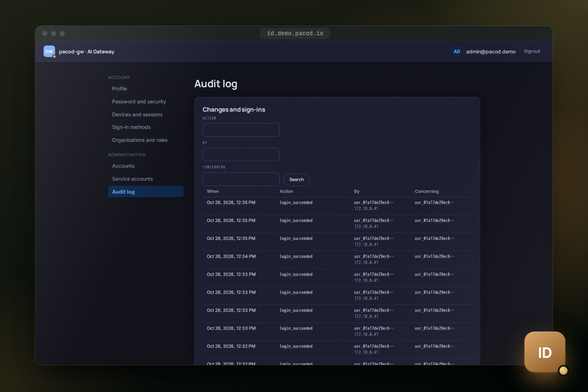
Task: Click the Action column header
Action: pyautogui.click(x=286, y=191)
